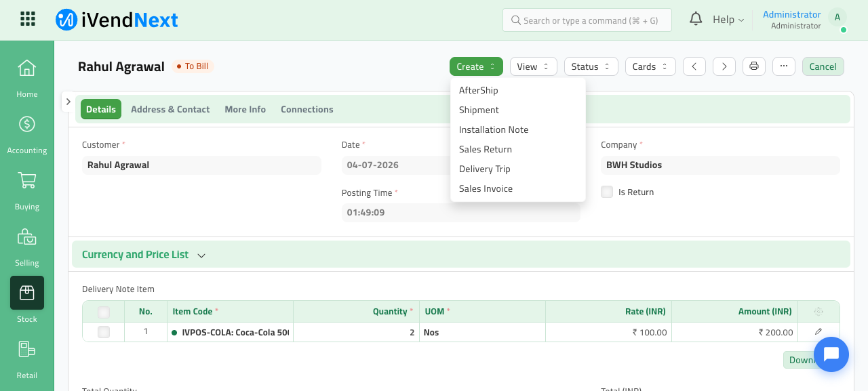Screen dimensions: 868x391
Task: Select Installation Note menu entry
Action: tap(518, 129)
